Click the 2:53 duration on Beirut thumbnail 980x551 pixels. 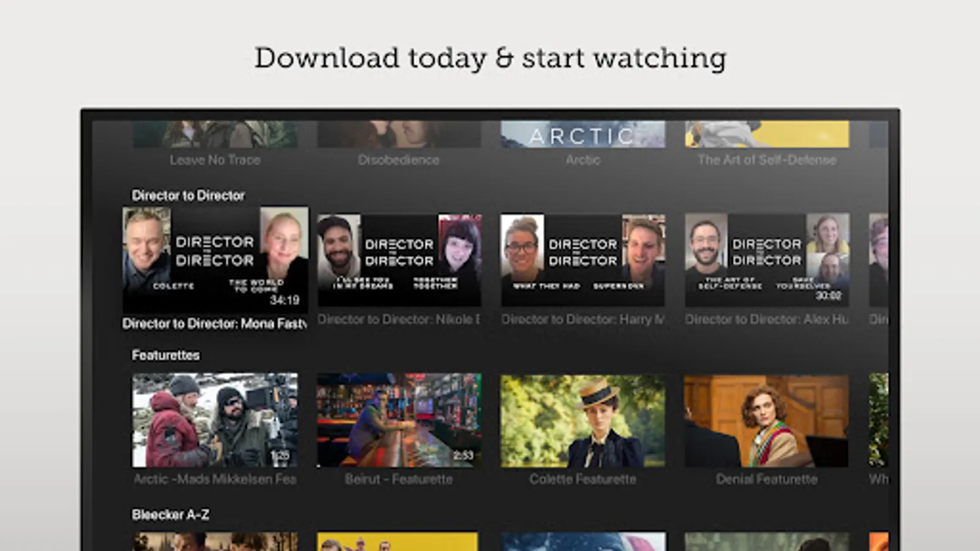click(x=463, y=455)
